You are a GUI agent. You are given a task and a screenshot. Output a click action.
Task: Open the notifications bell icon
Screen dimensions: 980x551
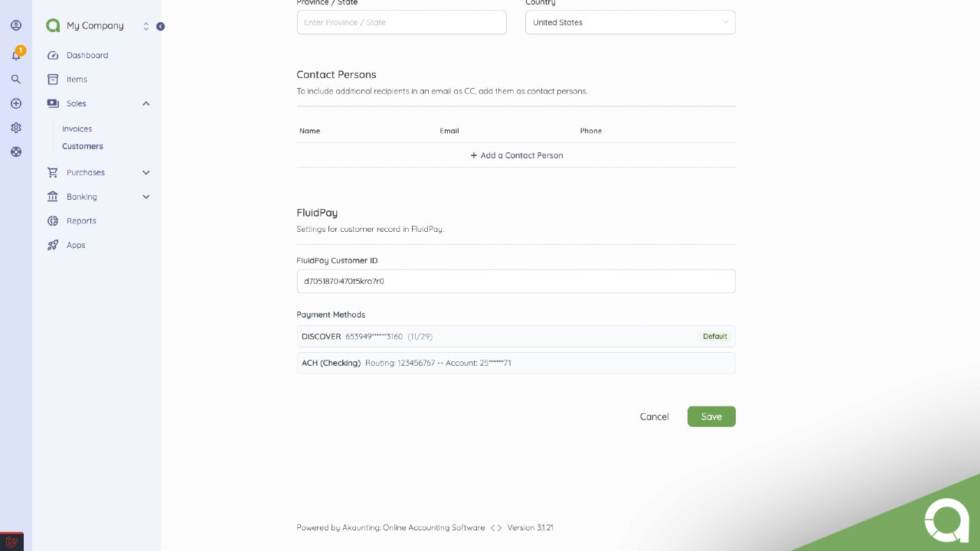click(x=16, y=55)
